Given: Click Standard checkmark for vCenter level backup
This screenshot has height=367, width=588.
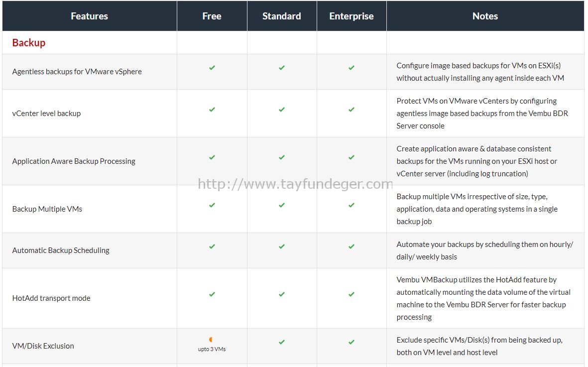Looking at the screenshot, I should pos(282,110).
